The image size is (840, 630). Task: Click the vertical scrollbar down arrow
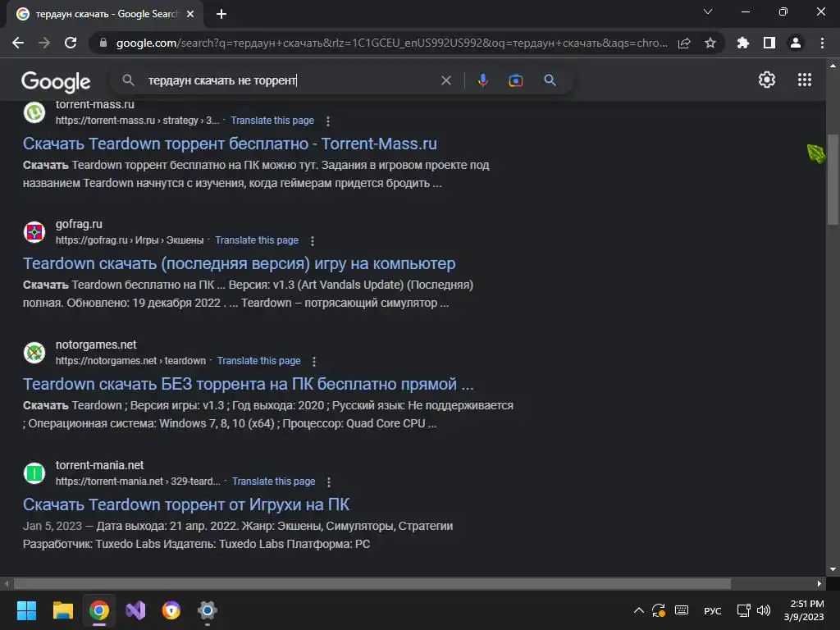click(x=833, y=569)
